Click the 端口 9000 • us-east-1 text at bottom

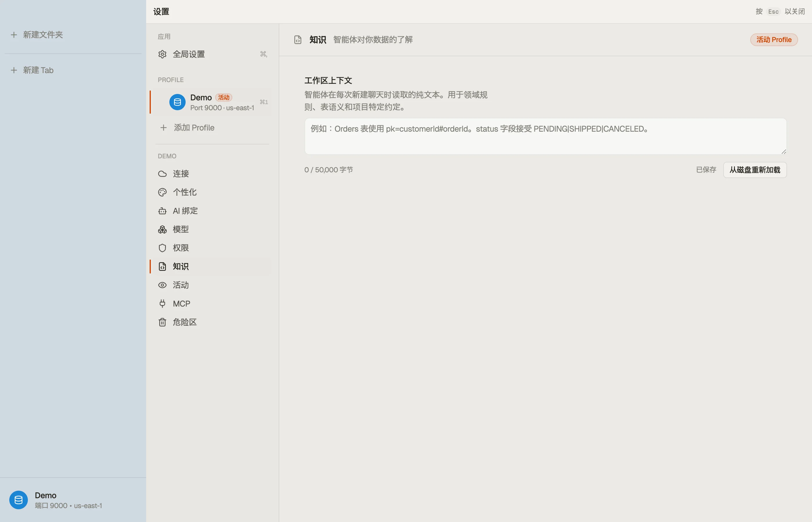[68, 506]
